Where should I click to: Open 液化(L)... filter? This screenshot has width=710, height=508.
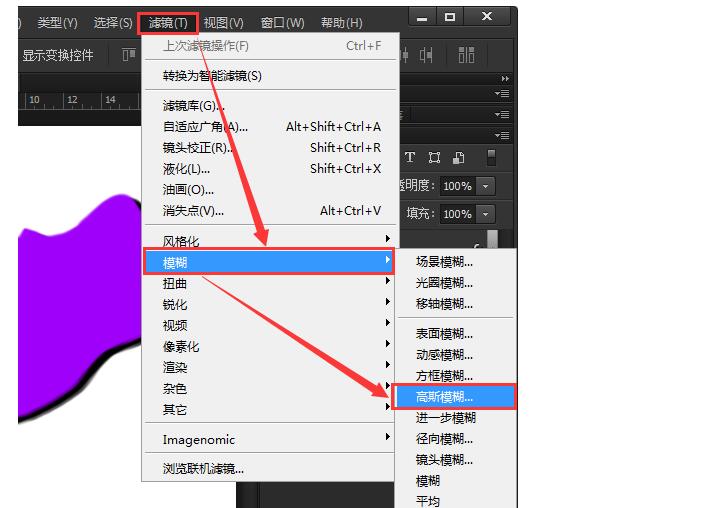pos(269,169)
